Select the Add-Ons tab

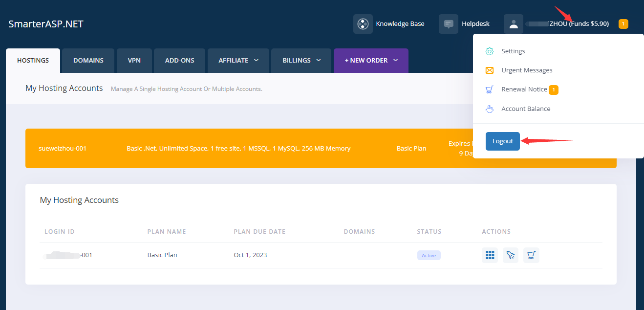(179, 61)
